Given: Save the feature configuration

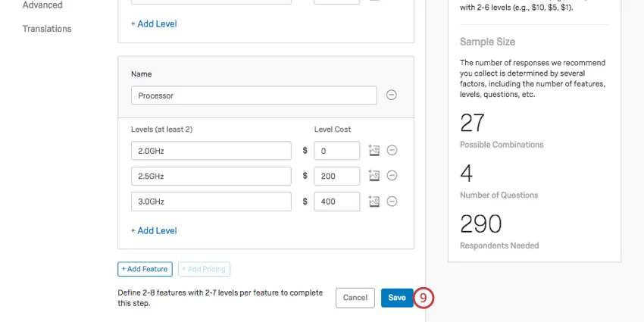Looking at the screenshot, I should 397,298.
